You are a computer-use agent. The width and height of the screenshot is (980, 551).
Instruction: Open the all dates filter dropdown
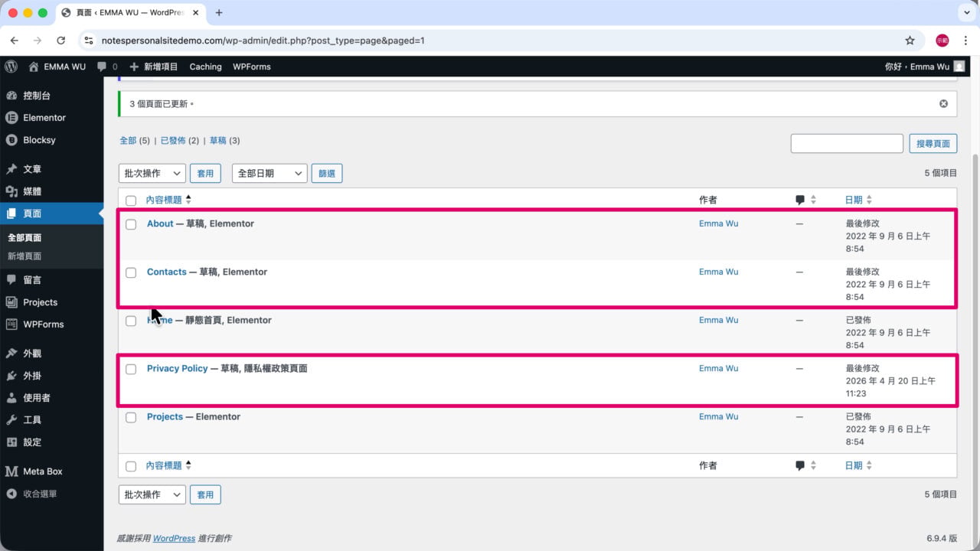(x=269, y=174)
